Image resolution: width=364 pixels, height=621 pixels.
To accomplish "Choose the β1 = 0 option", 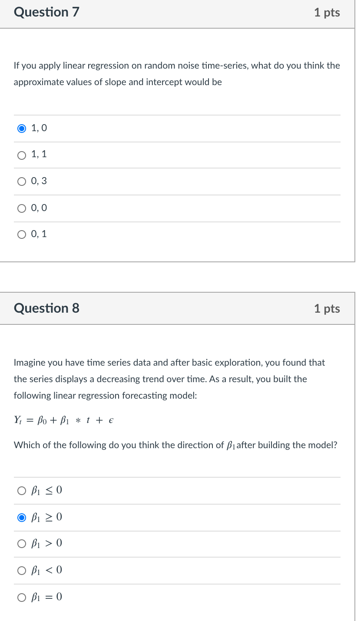I will [22, 597].
